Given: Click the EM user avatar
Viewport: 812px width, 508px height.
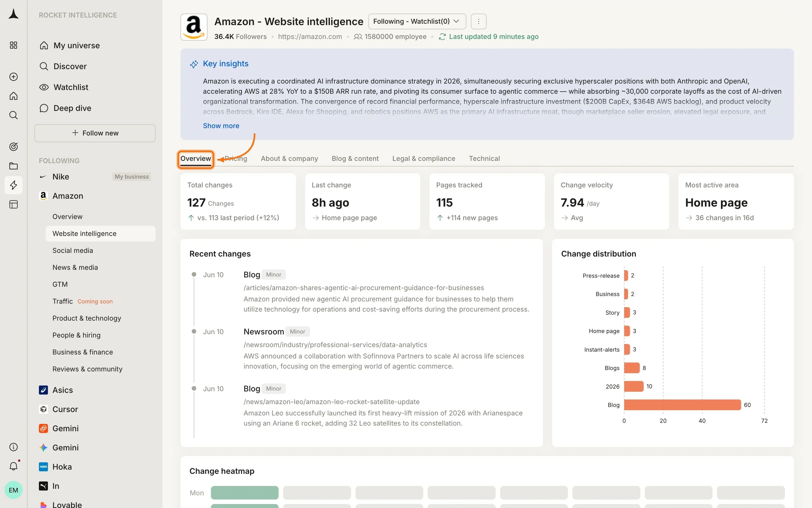Looking at the screenshot, I should (14, 490).
